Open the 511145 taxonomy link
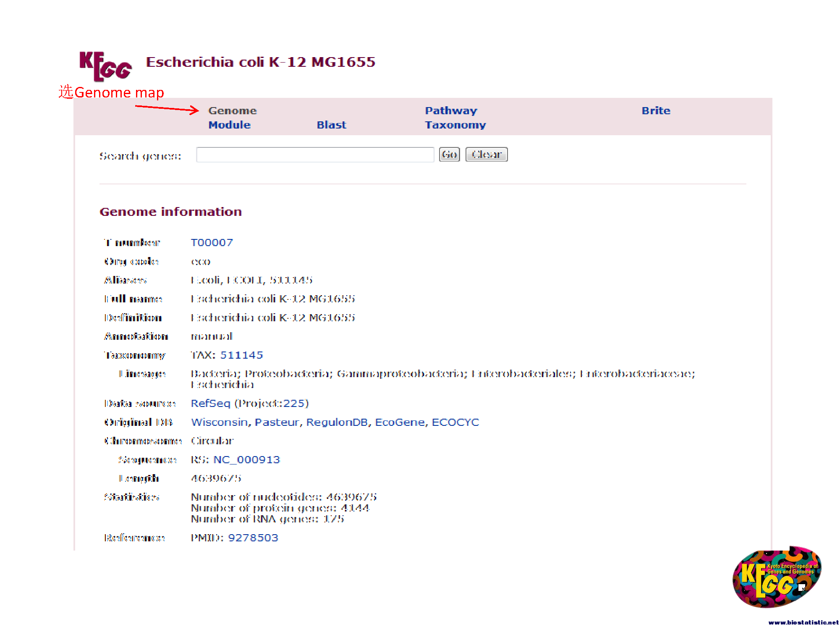The width and height of the screenshot is (840, 627). point(242,355)
